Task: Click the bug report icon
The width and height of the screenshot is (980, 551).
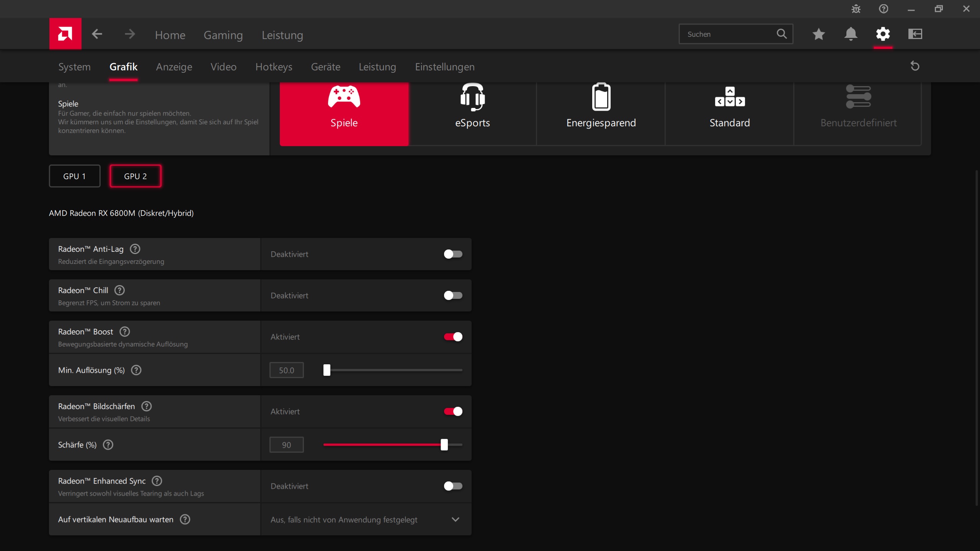Action: pyautogui.click(x=856, y=9)
